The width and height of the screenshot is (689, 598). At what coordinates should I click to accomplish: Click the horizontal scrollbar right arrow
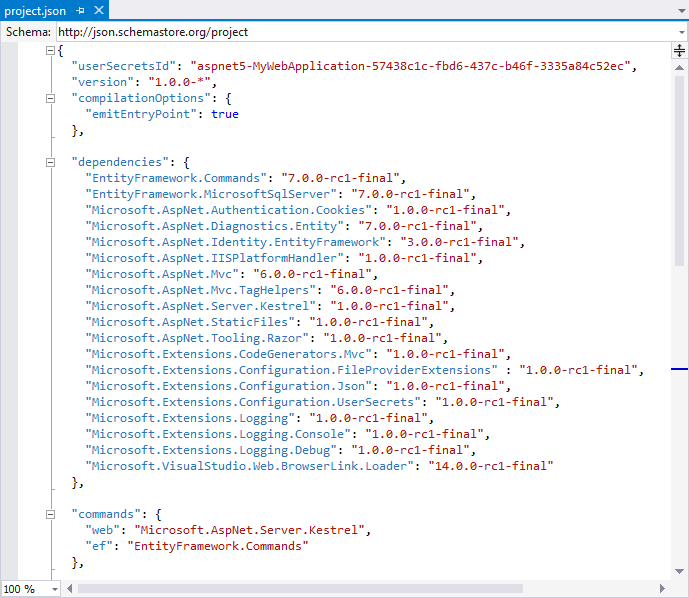(664, 589)
